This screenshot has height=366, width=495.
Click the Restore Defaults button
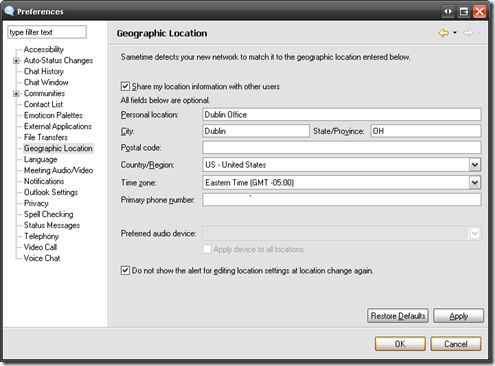pos(398,316)
